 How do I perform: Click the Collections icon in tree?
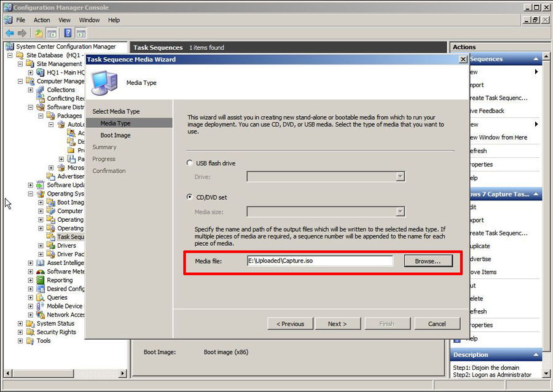pos(41,90)
